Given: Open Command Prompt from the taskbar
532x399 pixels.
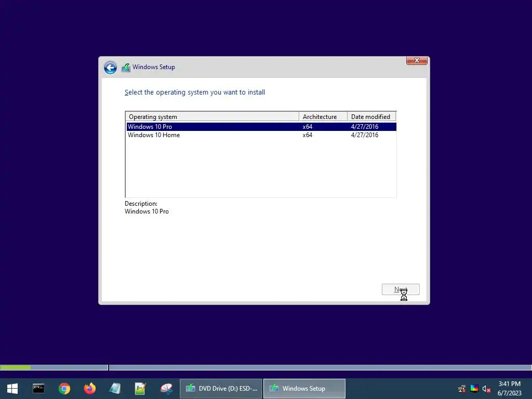Looking at the screenshot, I should tap(38, 389).
